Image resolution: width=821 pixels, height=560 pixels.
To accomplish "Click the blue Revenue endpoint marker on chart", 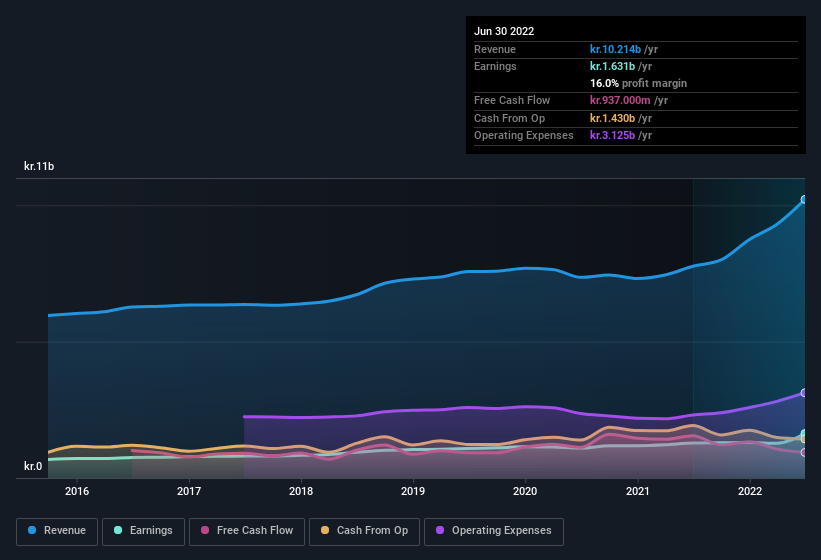I will click(x=803, y=200).
